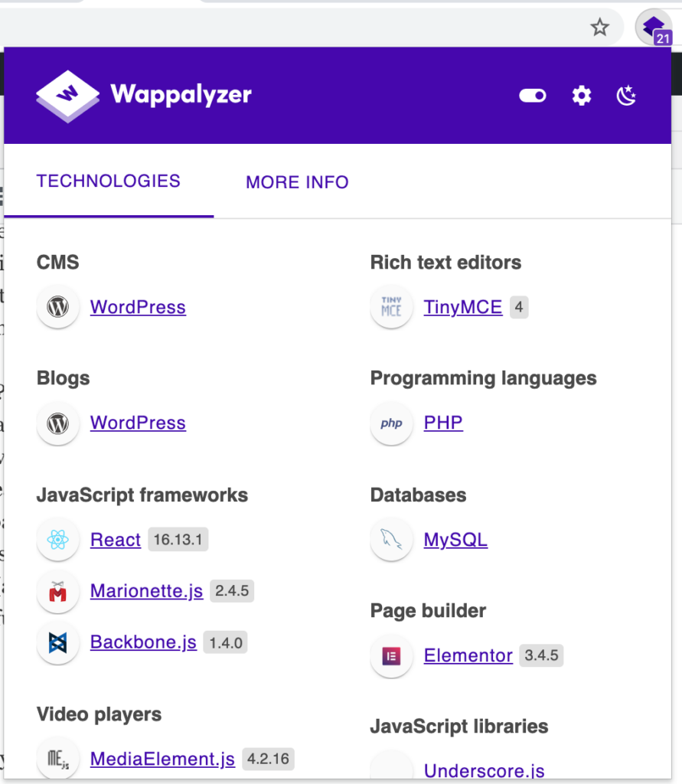
Task: Click the Marionette.js logo icon
Action: (58, 592)
